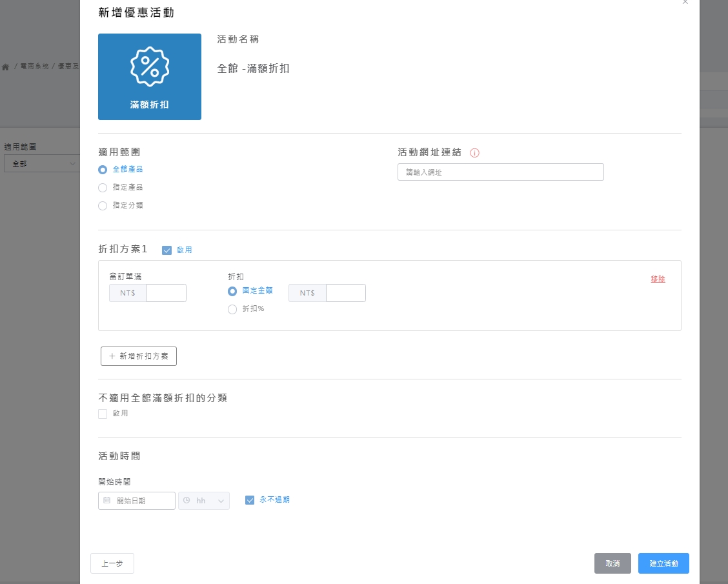Toggle the 啟用 checkbox for 折扣方案1
Screen dimensions: 728x584
pyautogui.click(x=167, y=250)
